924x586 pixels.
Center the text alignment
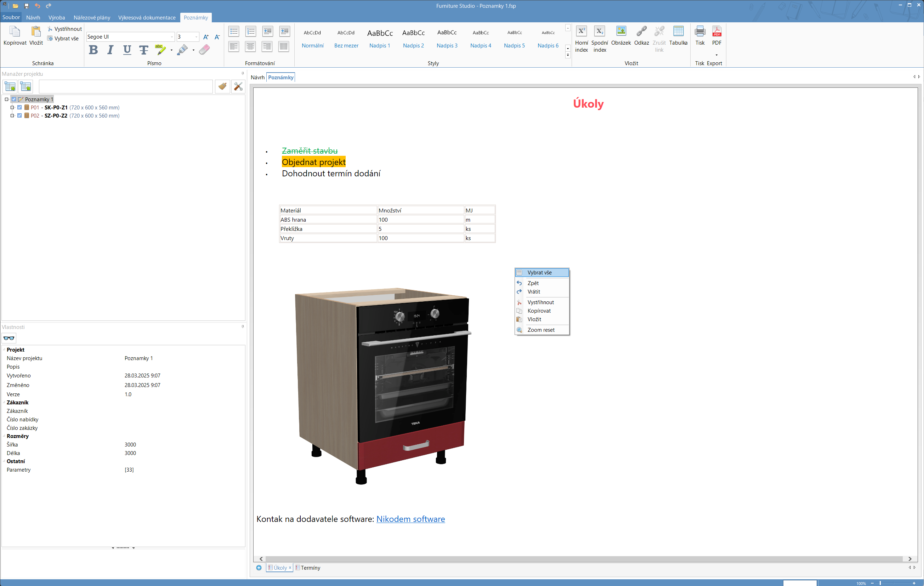click(251, 46)
